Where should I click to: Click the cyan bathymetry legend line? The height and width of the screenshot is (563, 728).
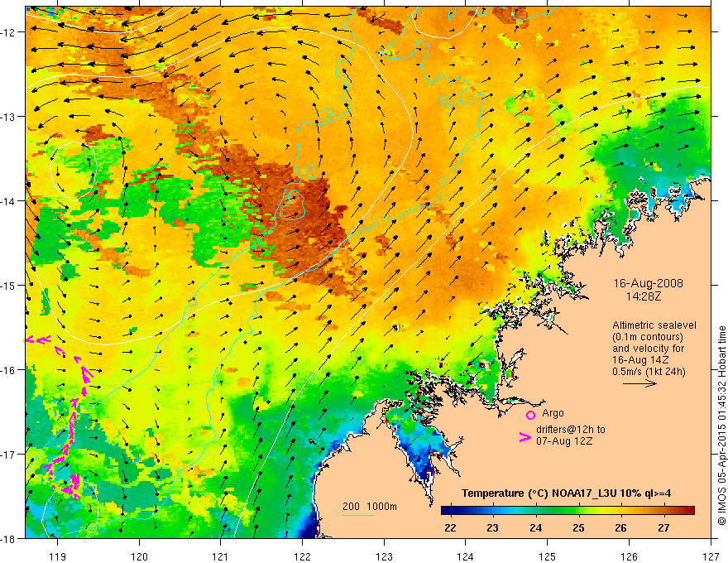359,515
